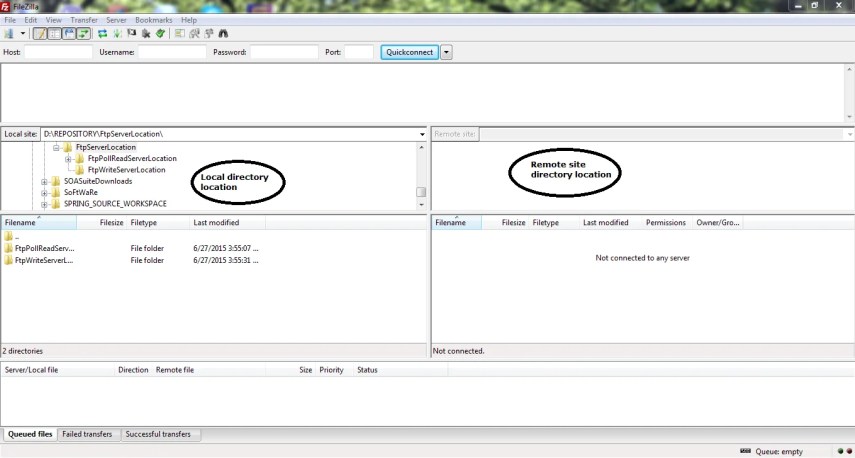
Task: Click the Port input field
Action: [x=359, y=52]
